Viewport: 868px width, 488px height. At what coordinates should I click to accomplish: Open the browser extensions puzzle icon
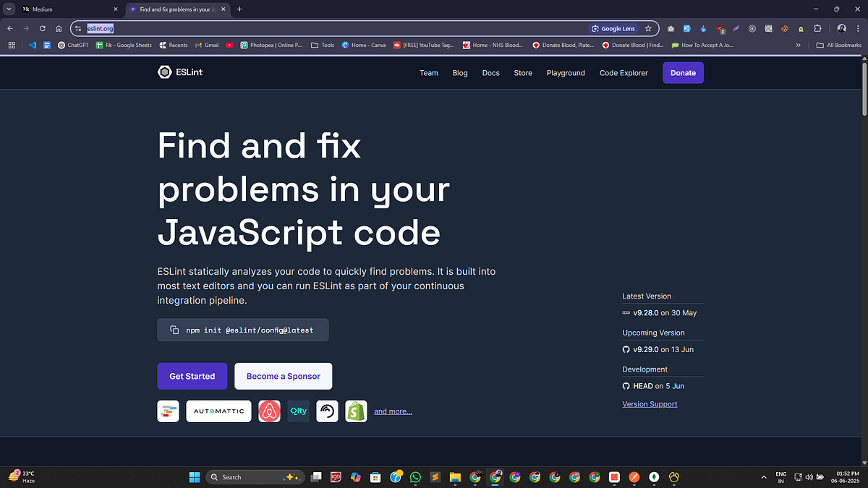pos(817,28)
